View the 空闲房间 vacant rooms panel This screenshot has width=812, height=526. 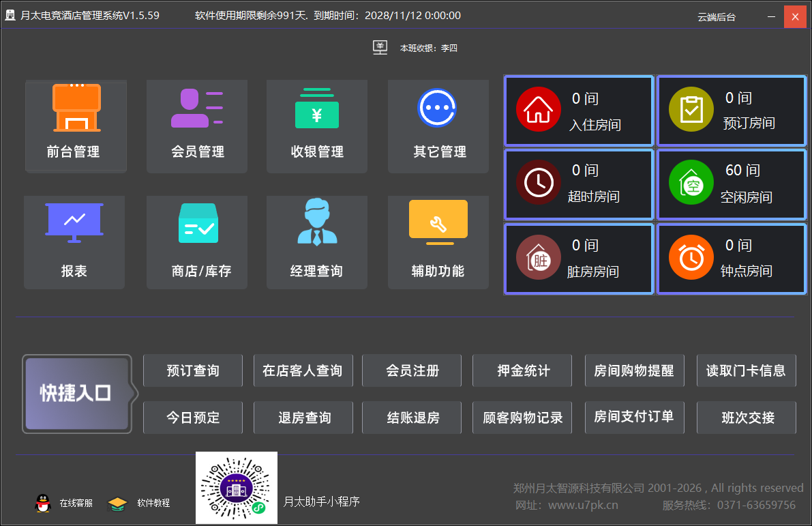[x=731, y=184]
